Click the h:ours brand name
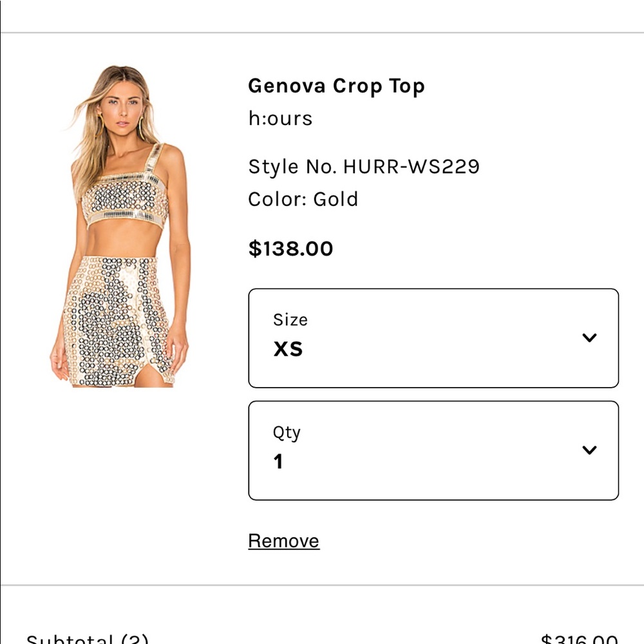This screenshot has width=644, height=644. pos(280,118)
